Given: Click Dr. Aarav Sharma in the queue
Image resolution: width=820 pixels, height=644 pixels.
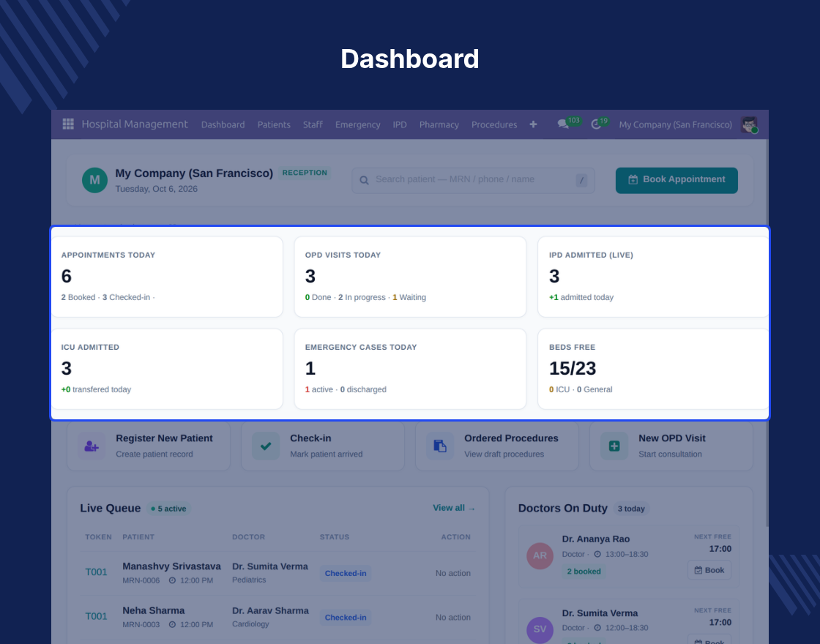Looking at the screenshot, I should 270,610.
